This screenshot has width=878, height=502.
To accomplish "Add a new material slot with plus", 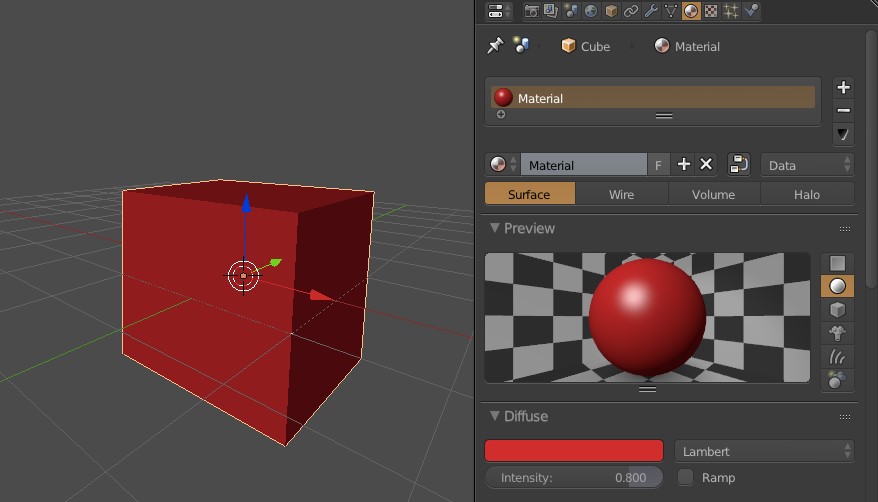I will (843, 87).
